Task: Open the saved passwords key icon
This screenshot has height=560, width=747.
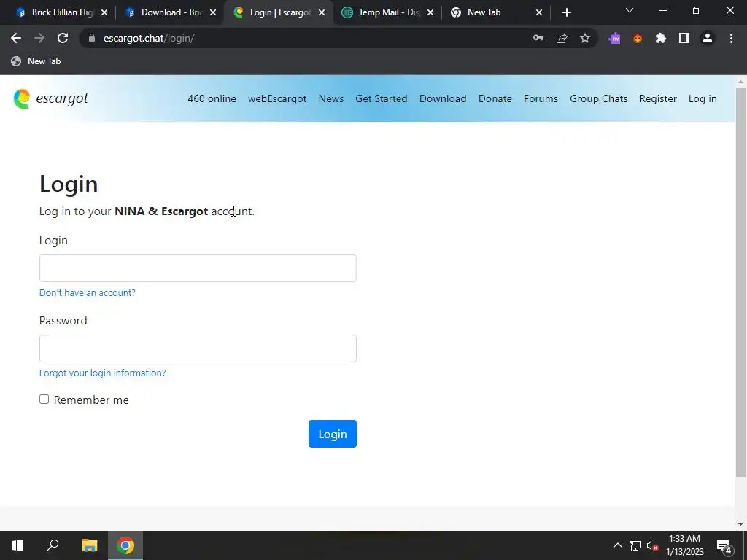Action: coord(538,38)
